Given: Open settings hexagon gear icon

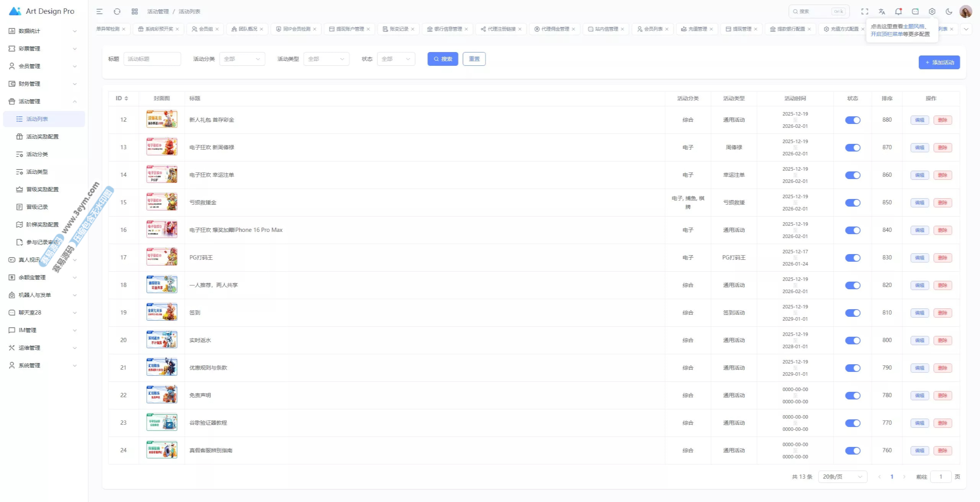Looking at the screenshot, I should pos(932,11).
